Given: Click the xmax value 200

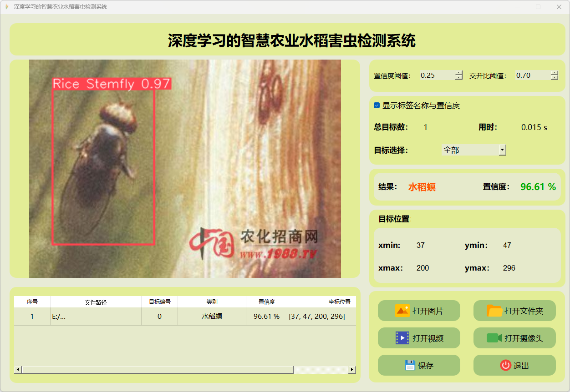Looking at the screenshot, I should click(422, 268).
